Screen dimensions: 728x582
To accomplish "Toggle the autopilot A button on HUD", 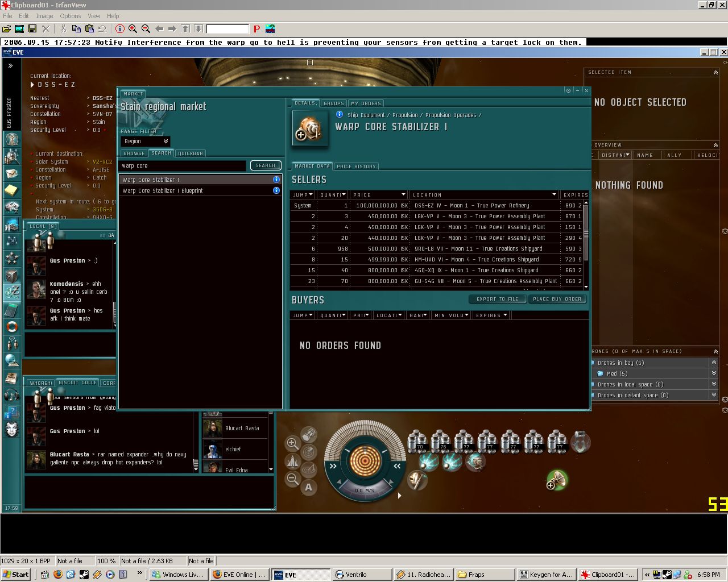I will pos(309,487).
